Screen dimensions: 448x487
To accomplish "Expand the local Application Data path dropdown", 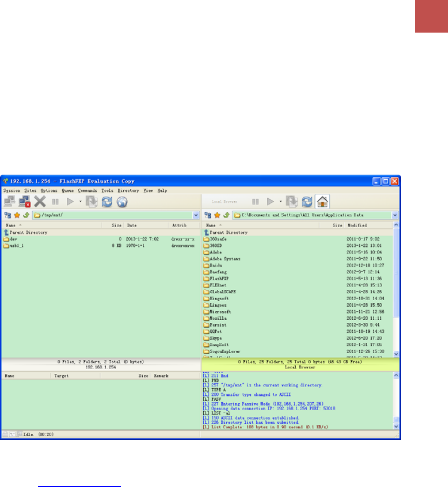I will point(395,215).
